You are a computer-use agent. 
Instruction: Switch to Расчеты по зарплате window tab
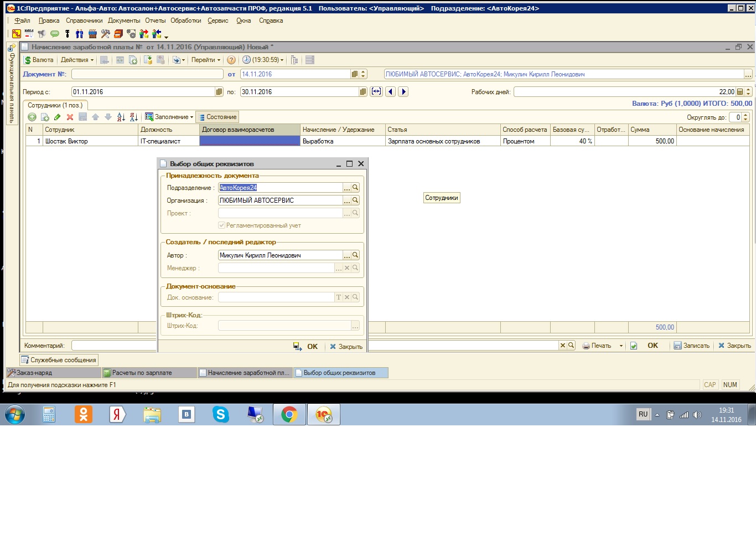(x=149, y=373)
